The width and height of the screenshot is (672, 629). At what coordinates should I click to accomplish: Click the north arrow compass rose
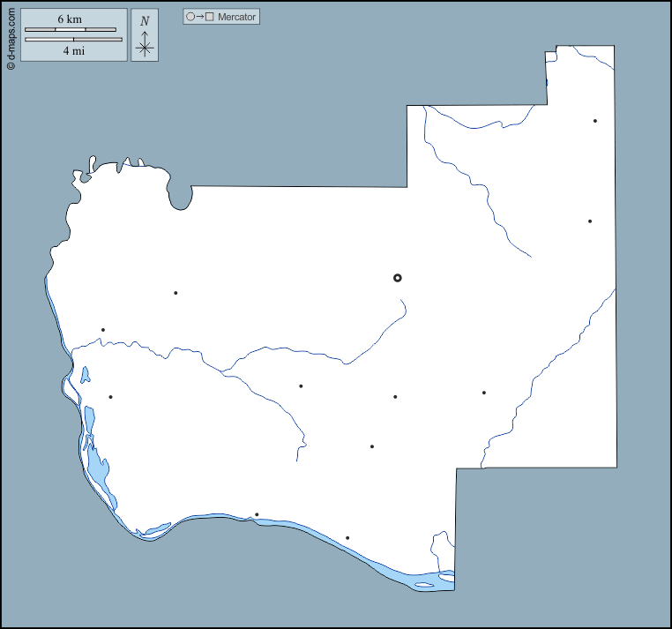(145, 47)
